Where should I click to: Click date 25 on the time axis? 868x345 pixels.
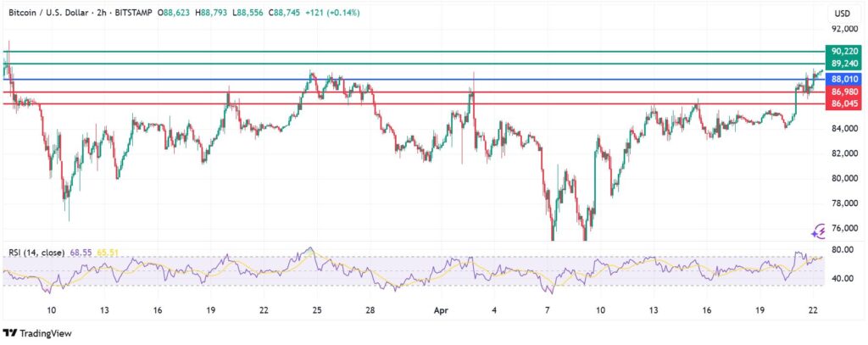click(316, 311)
